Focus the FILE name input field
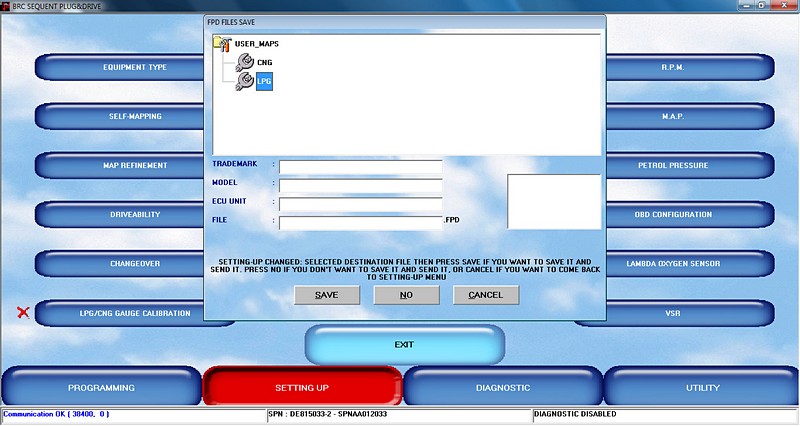 361,223
